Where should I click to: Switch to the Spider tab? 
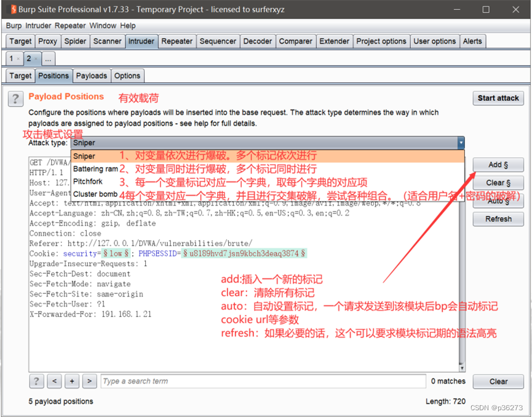(x=75, y=41)
